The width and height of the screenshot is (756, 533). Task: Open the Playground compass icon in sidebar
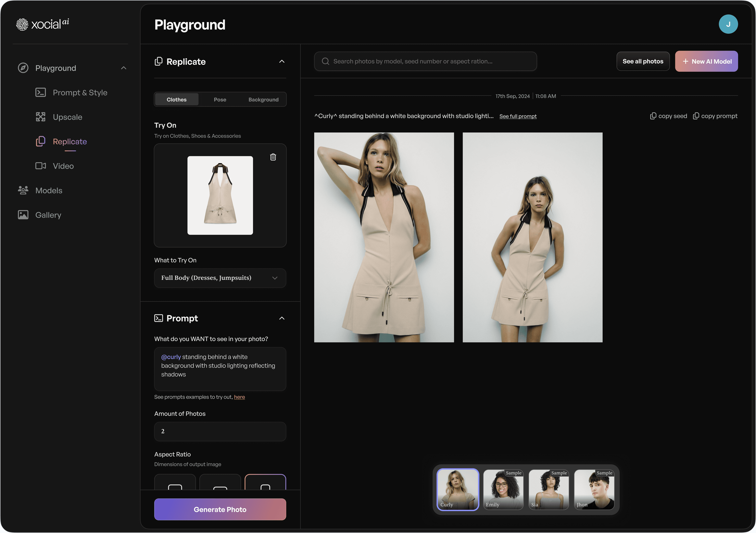[x=23, y=68]
